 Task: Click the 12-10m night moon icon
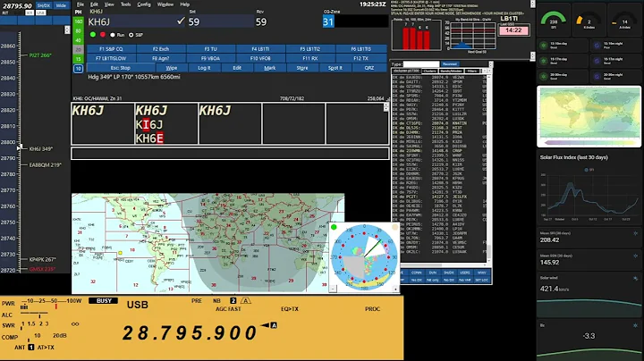point(597,46)
